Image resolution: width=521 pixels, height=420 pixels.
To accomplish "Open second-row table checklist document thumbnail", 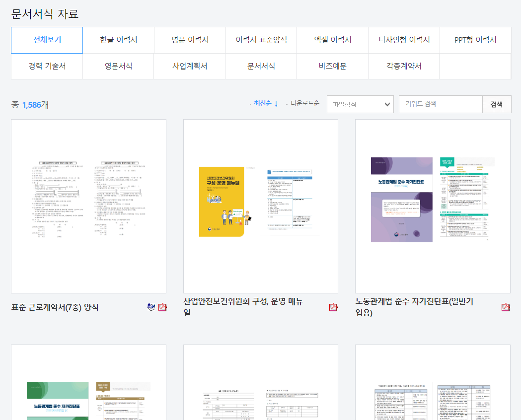I will coord(433,382).
